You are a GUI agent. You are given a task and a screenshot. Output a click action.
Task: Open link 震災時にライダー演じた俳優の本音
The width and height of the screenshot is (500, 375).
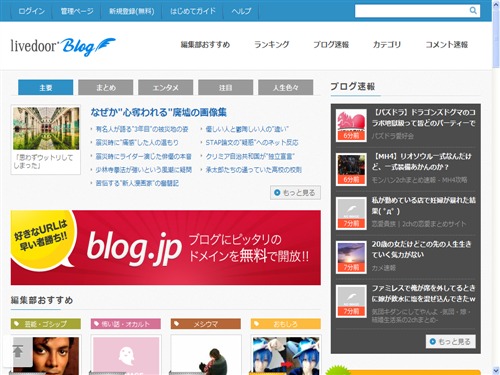pos(144,156)
